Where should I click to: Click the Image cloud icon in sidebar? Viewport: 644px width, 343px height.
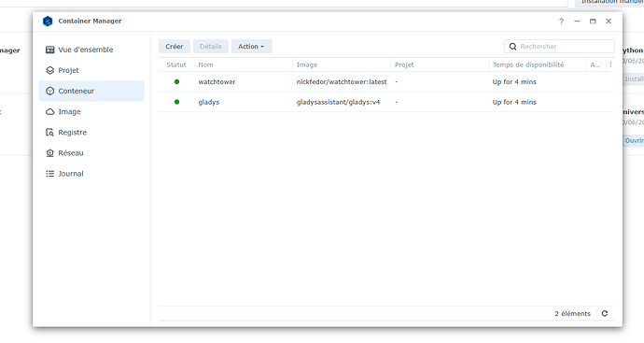click(50, 112)
